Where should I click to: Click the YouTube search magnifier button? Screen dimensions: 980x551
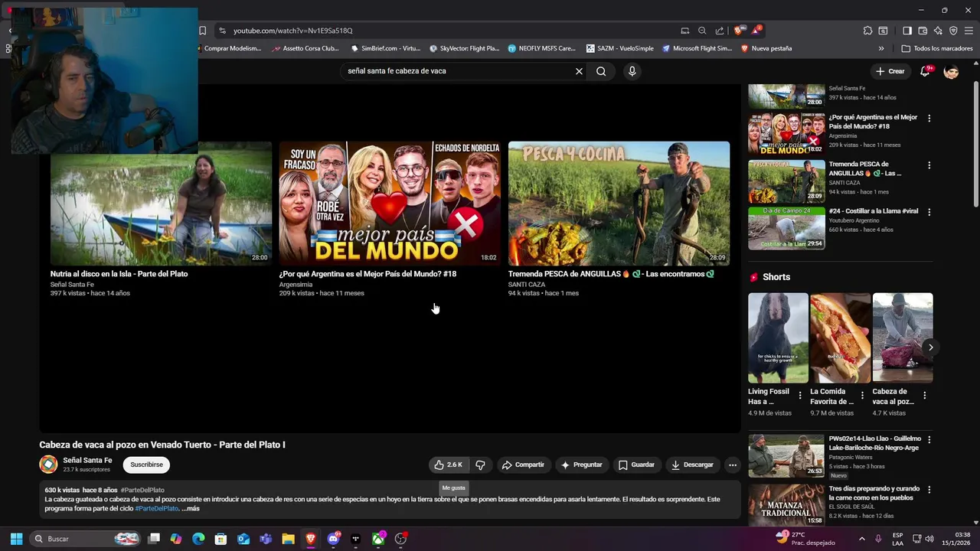pyautogui.click(x=601, y=71)
